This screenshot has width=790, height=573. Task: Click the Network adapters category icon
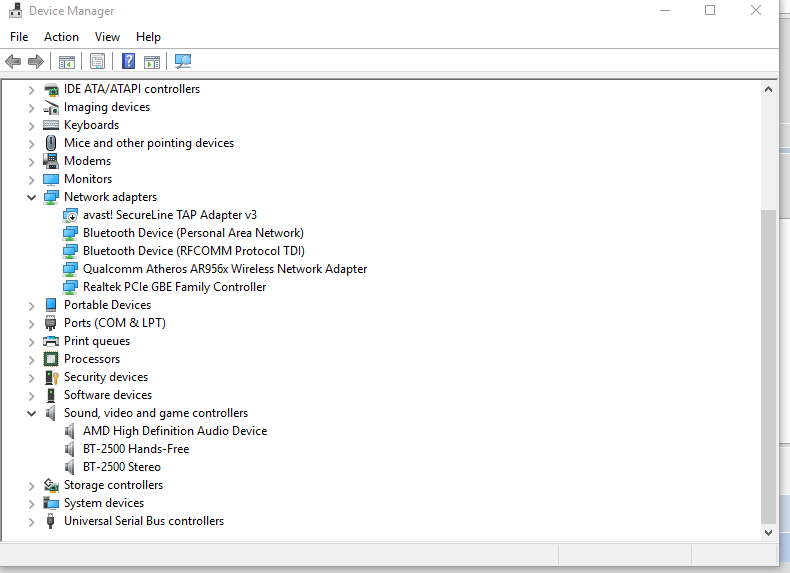click(51, 197)
